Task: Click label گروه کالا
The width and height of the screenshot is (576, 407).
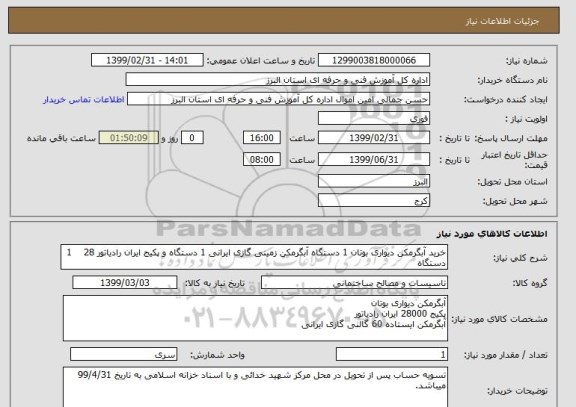Action: [x=530, y=283]
